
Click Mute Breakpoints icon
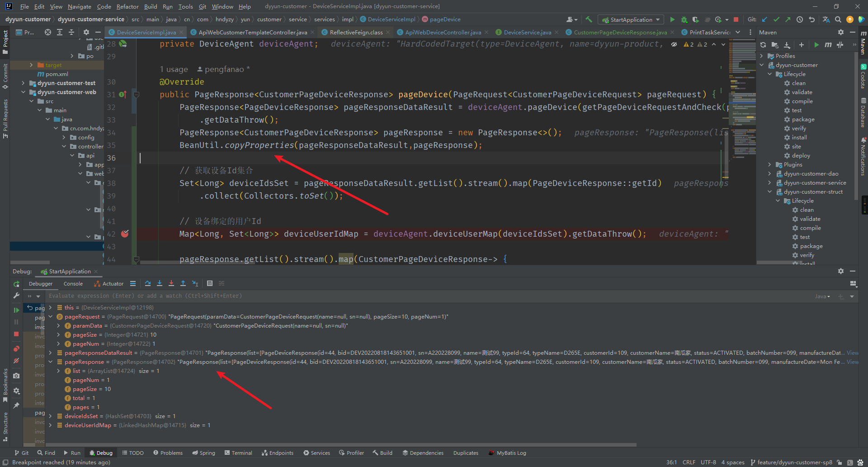pyautogui.click(x=16, y=361)
